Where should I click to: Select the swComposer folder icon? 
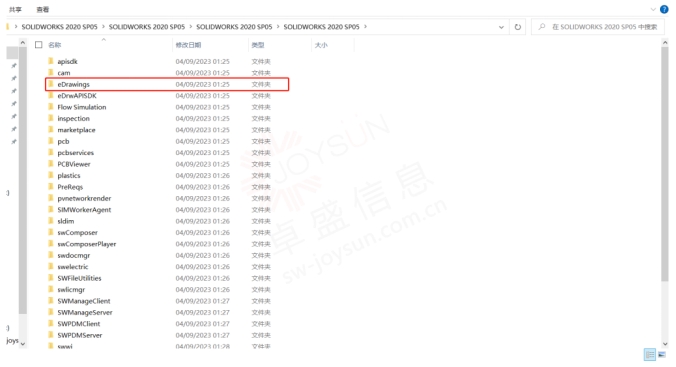point(50,232)
